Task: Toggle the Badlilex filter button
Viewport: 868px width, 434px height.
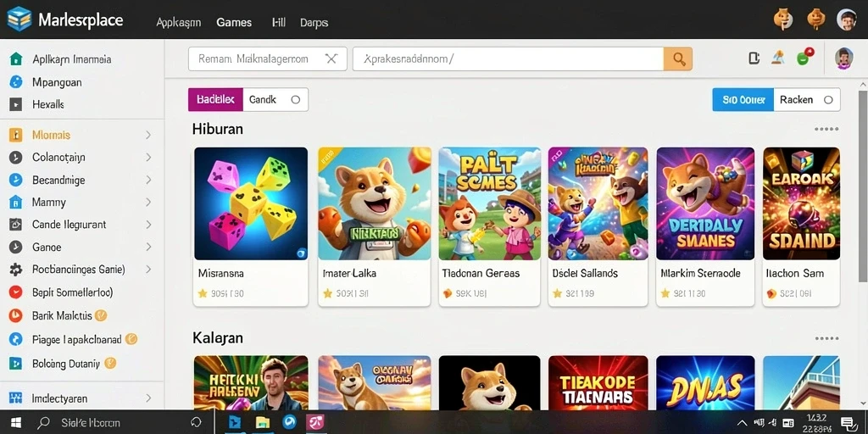Action: point(215,100)
